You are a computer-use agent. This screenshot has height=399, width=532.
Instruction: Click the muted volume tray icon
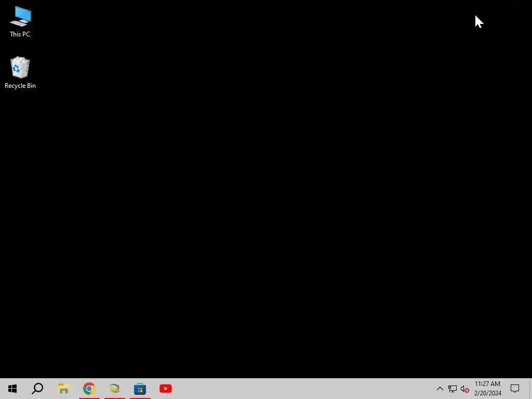point(465,389)
